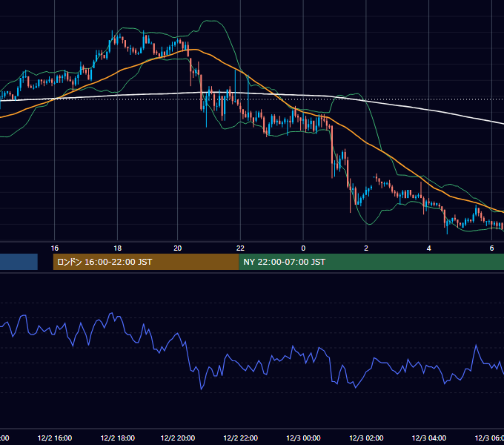Click the 12/2 22:00 time label
This screenshot has height=445, width=504.
point(240,438)
